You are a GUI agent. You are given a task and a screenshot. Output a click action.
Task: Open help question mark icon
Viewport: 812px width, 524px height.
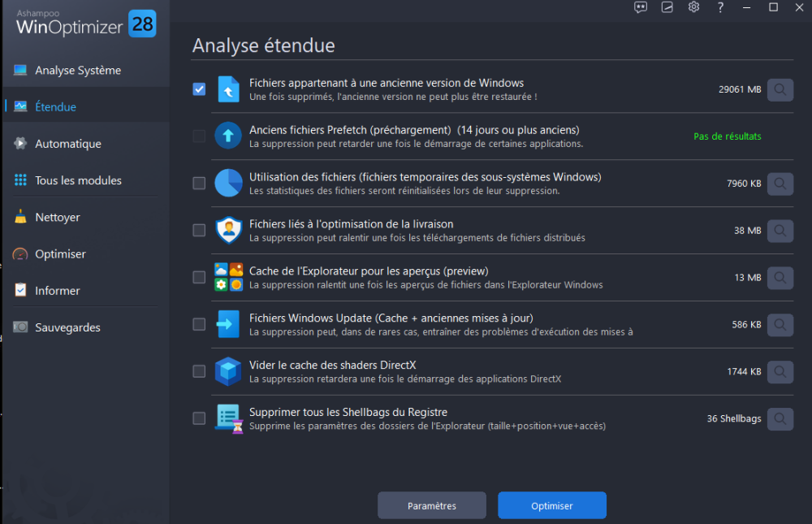(x=720, y=7)
